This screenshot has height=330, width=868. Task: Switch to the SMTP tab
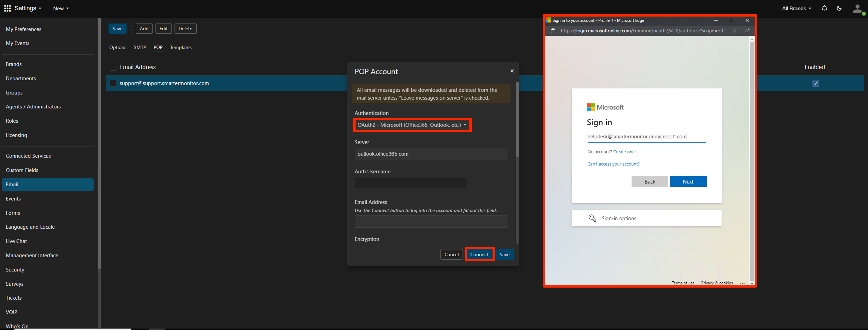pos(140,47)
